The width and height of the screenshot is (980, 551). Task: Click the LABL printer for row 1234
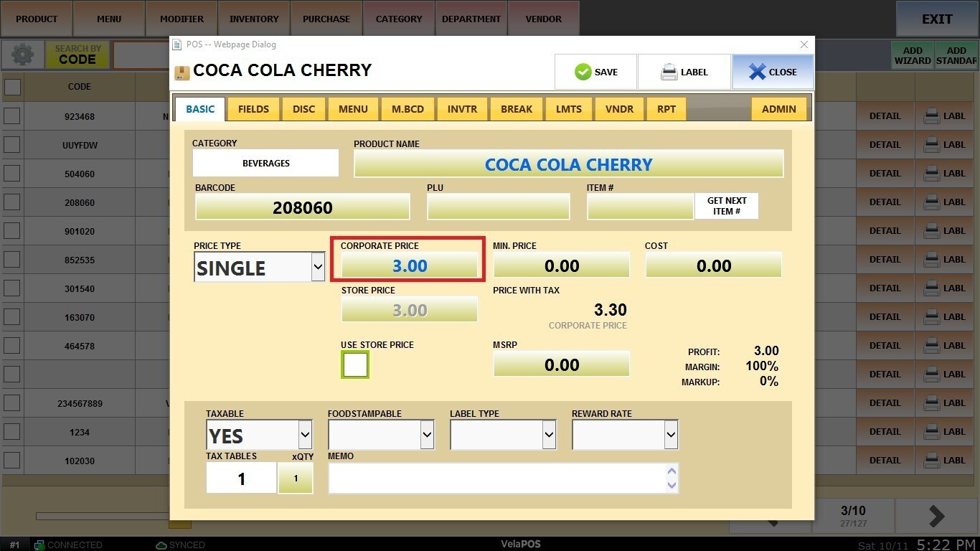tap(944, 431)
